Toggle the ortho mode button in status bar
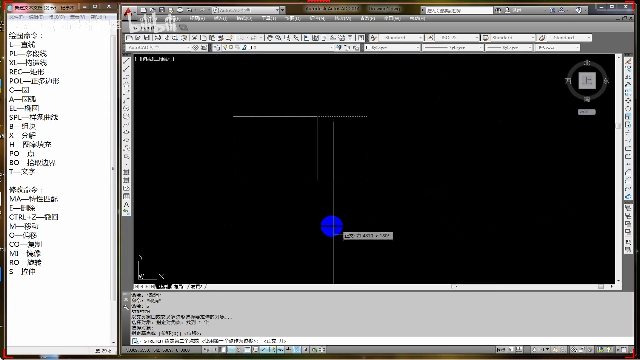Screen dimensions: 640x360 231,350
